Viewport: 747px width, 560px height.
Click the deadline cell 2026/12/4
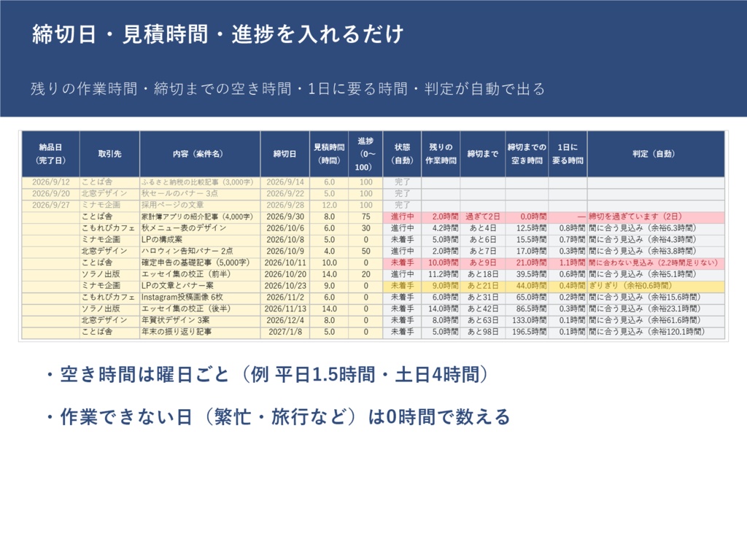pos(285,320)
